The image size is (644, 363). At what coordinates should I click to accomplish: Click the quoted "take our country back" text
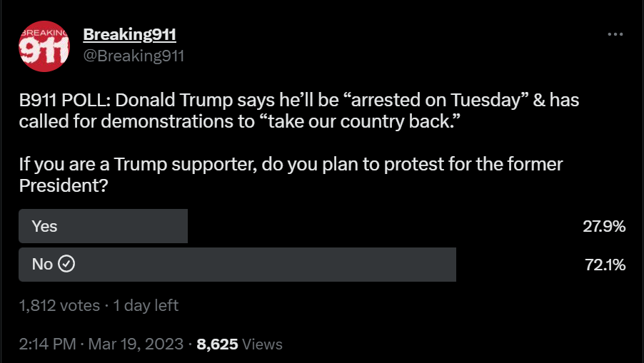pos(361,121)
